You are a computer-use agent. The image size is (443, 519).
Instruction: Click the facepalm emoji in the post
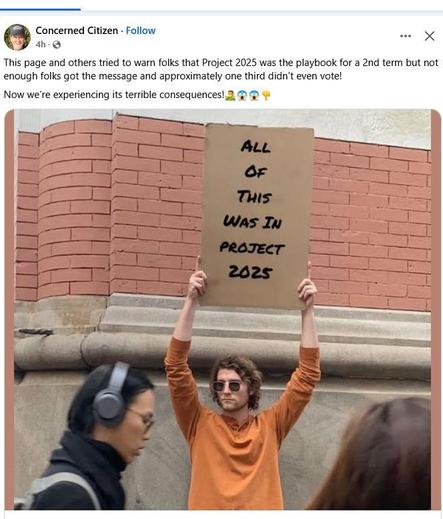click(x=230, y=96)
